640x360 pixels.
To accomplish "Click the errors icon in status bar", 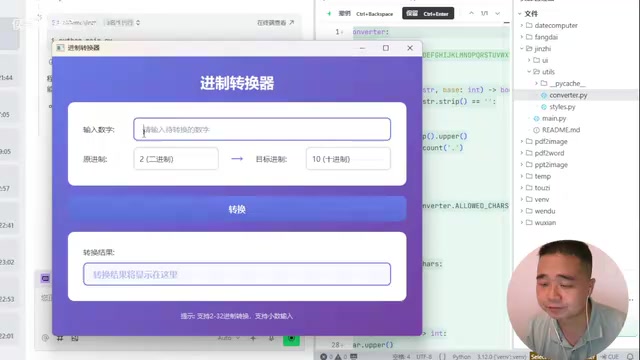I will pos(324,357).
